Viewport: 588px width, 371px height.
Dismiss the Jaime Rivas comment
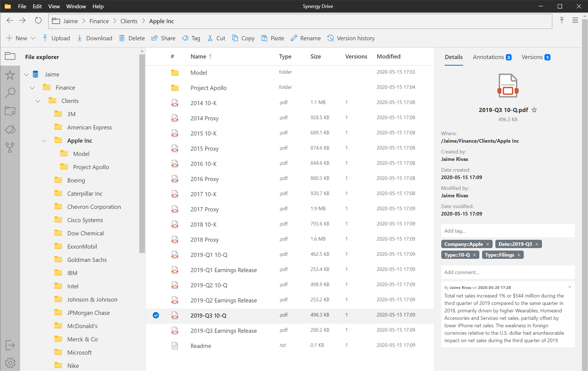570,287
